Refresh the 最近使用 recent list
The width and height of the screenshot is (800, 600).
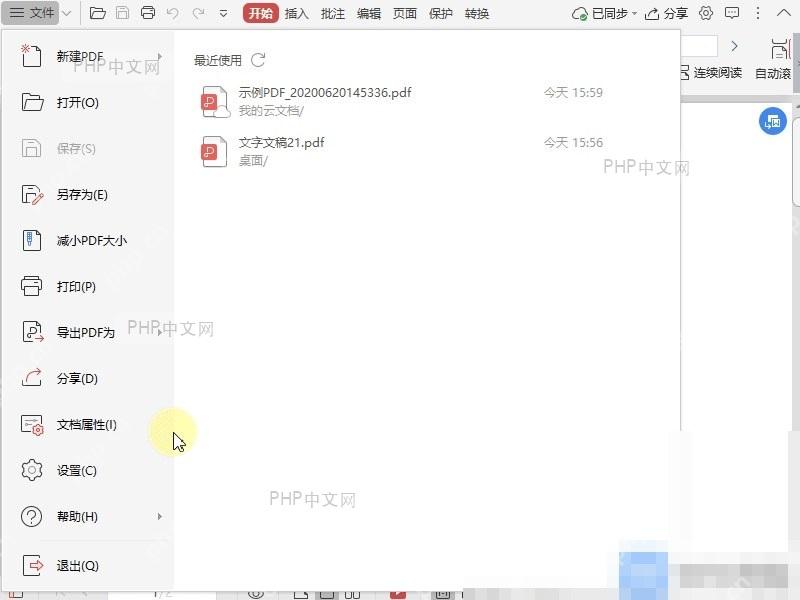258,60
